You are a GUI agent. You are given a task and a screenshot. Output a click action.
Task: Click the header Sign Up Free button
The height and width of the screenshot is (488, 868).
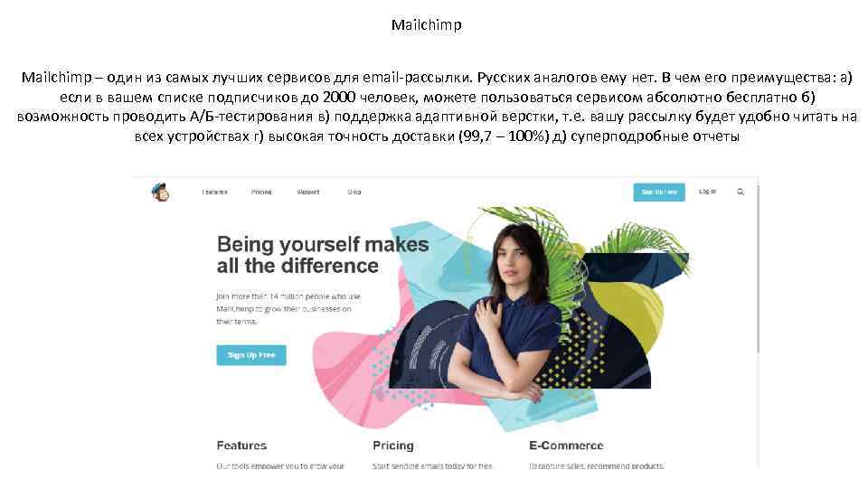(x=659, y=192)
